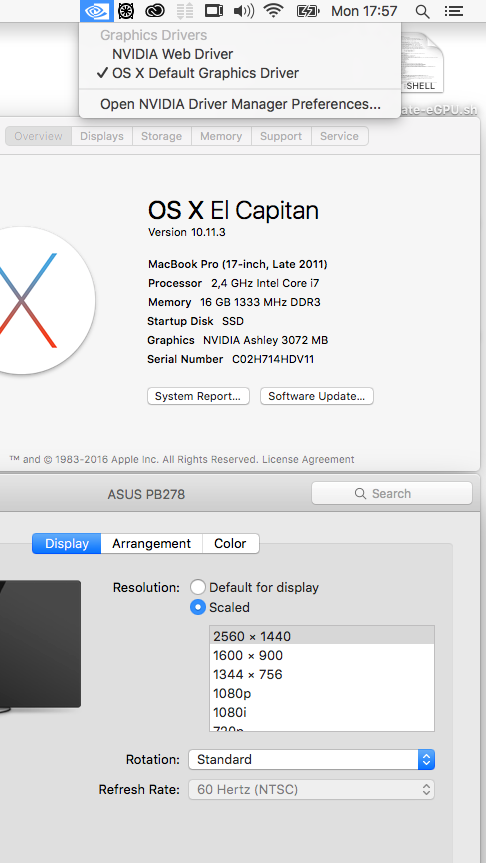Click the Software Update button
The width and height of the screenshot is (486, 863).
[317, 396]
